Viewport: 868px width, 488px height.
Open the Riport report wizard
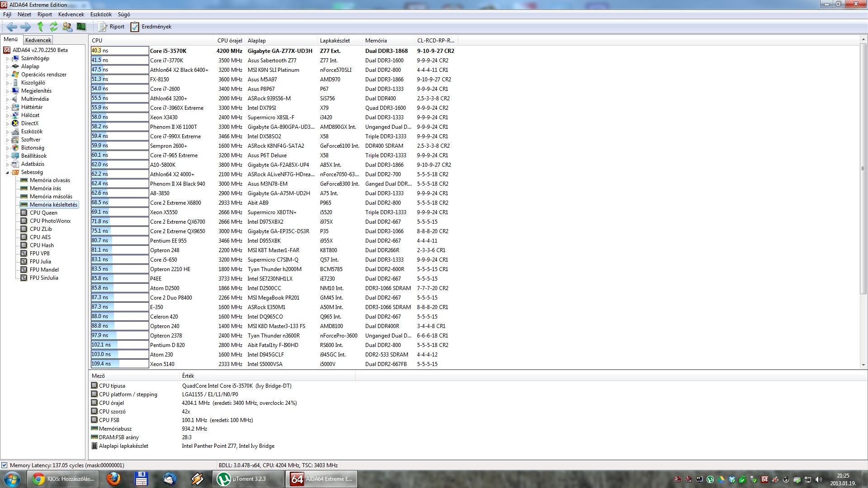point(112,27)
